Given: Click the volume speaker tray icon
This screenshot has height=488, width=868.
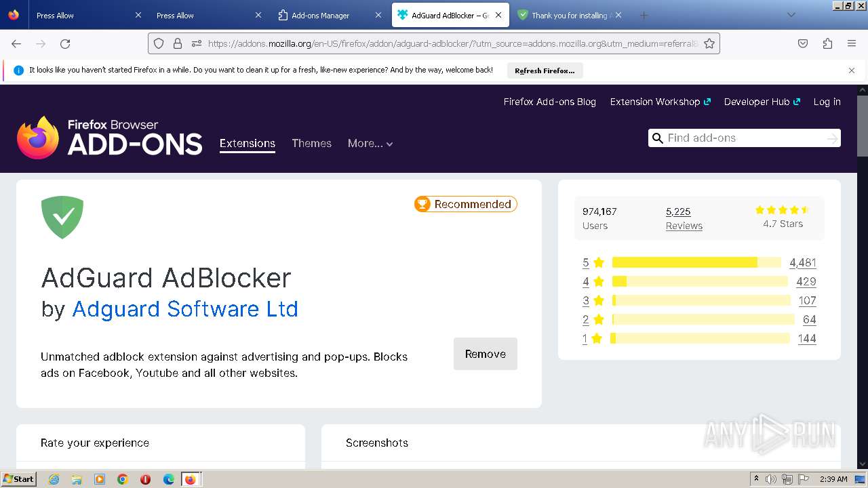Looking at the screenshot, I should [x=771, y=479].
